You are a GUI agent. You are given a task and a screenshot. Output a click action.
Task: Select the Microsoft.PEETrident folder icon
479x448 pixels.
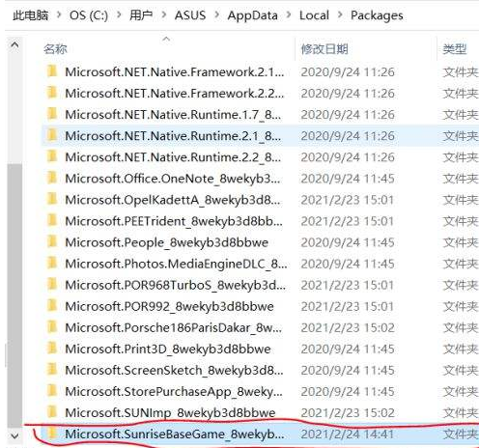pos(52,220)
